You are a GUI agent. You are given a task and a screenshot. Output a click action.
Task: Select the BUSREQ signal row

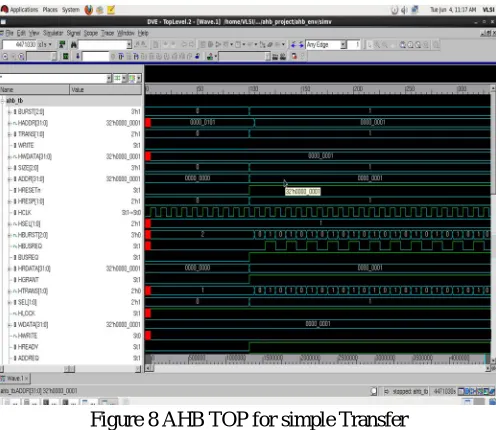pyautogui.click(x=71, y=257)
